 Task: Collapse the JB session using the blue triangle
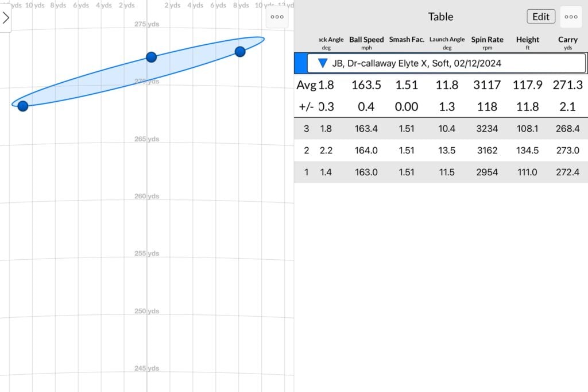pyautogui.click(x=323, y=63)
